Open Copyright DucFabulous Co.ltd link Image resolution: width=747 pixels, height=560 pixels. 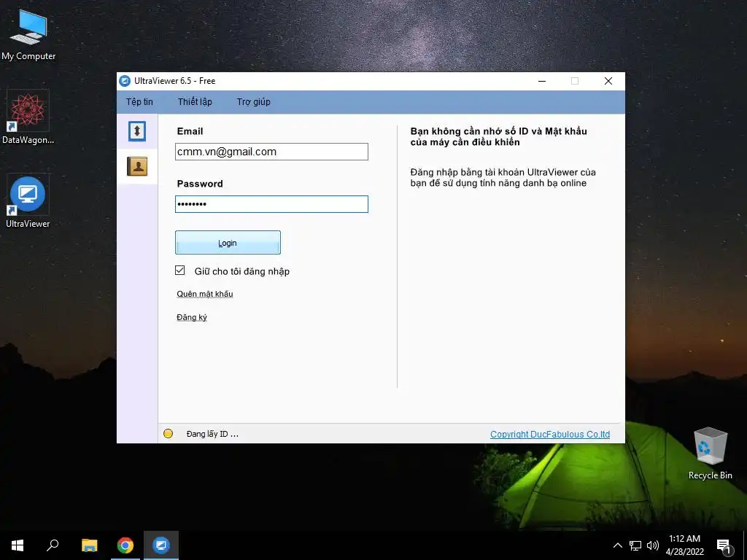tap(550, 435)
